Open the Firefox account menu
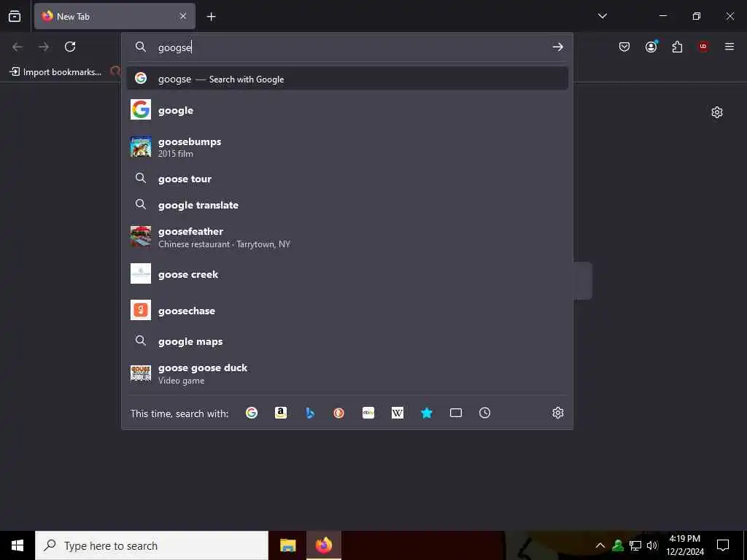 pos(651,47)
